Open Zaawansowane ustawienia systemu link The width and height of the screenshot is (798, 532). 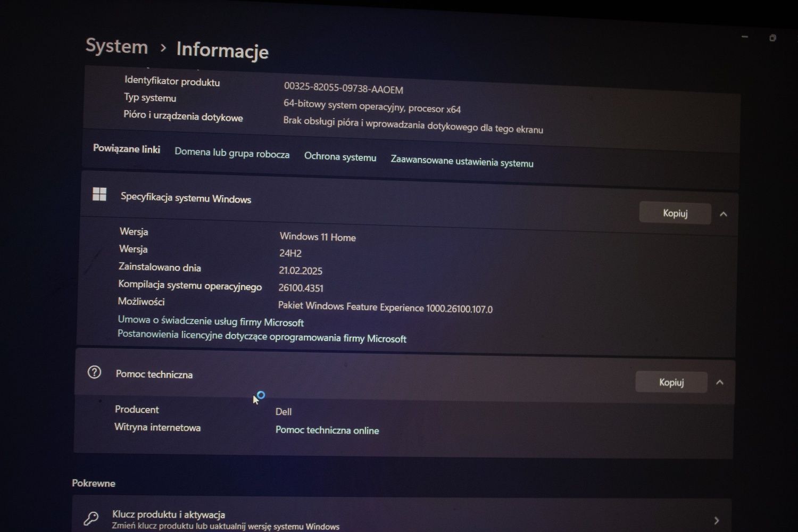pos(462,161)
